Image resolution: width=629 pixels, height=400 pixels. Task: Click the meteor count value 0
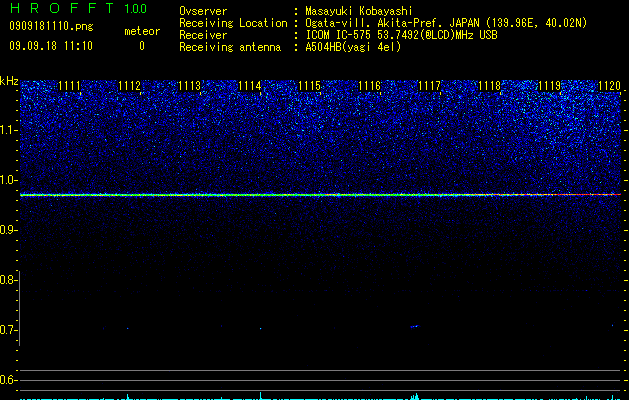(x=142, y=46)
